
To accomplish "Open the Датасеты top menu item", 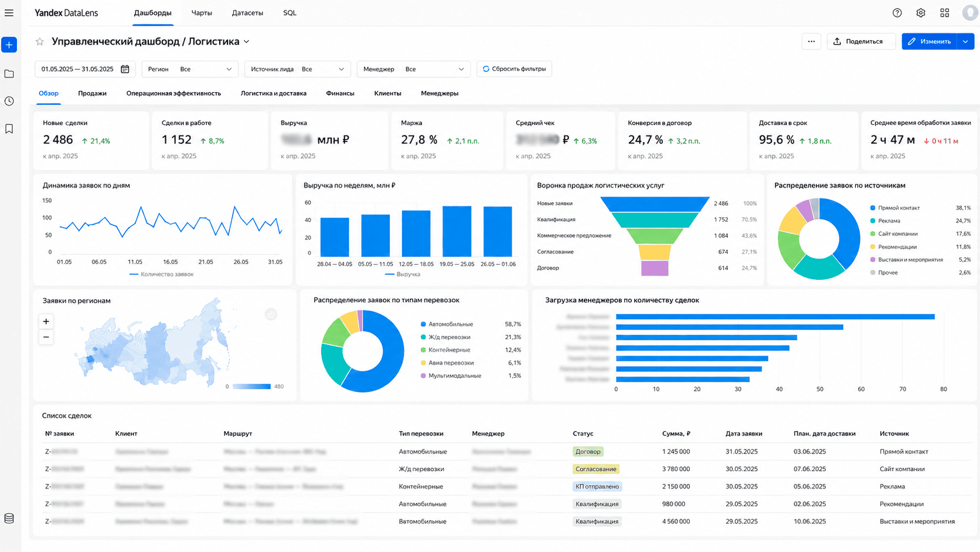I will point(247,13).
